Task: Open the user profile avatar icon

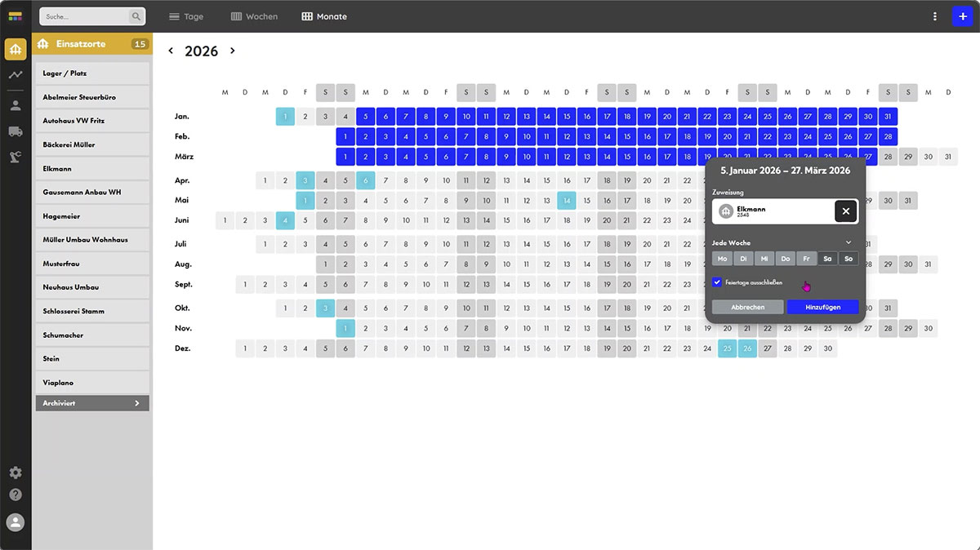Action: [16, 522]
